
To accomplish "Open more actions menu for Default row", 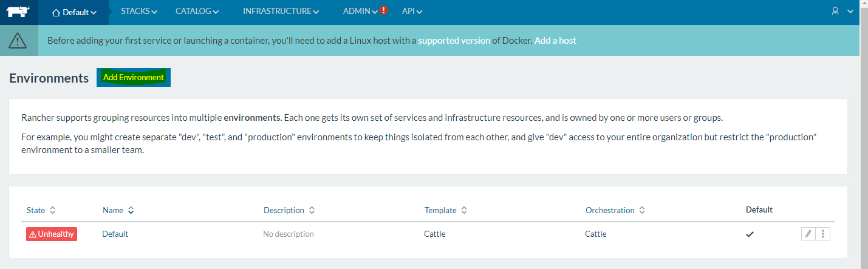I will pyautogui.click(x=823, y=234).
